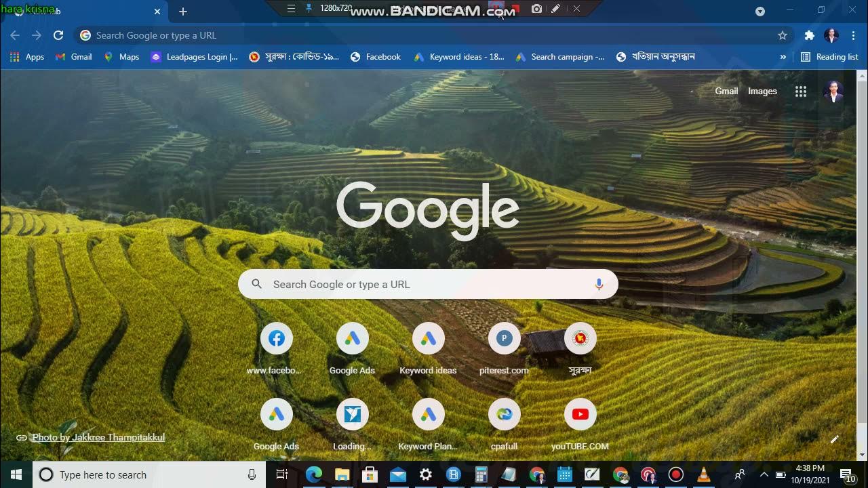Open the Keyword Plan... shortcut tile
Viewport: 868px width, 488px height.
pyautogui.click(x=428, y=426)
